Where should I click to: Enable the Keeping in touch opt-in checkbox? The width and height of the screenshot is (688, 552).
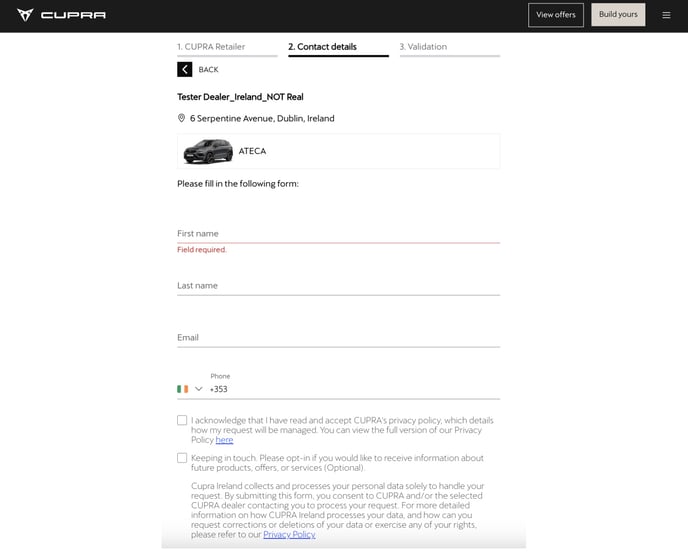182,458
